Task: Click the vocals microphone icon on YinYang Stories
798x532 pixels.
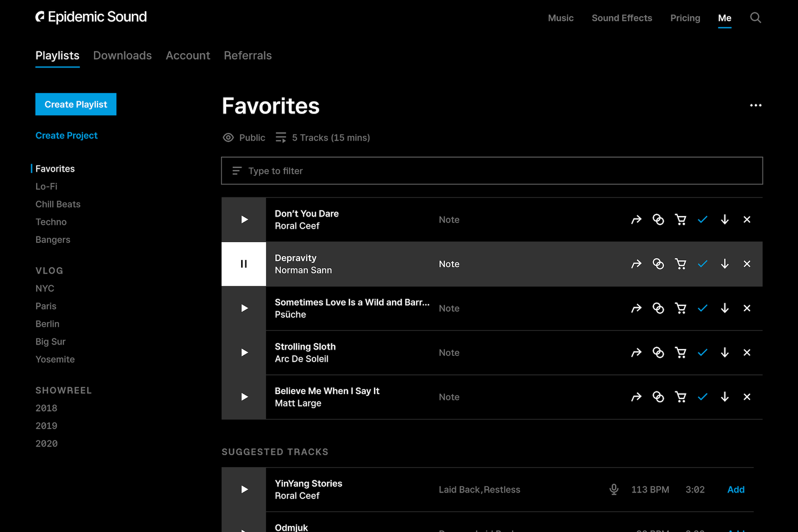Action: coord(614,489)
